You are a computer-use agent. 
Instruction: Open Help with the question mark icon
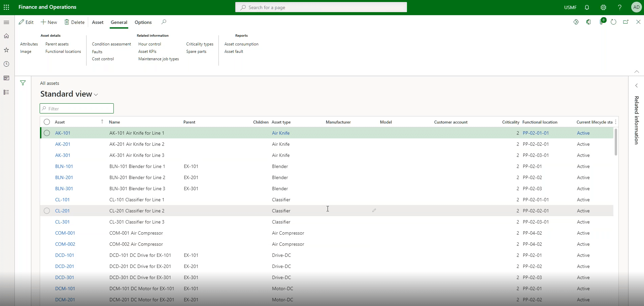click(x=620, y=7)
